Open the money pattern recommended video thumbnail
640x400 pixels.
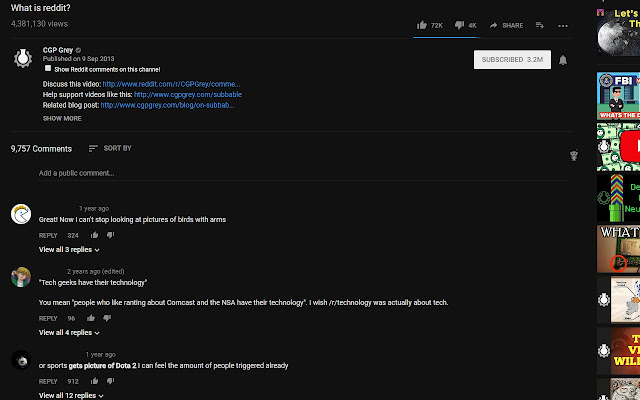(618, 147)
